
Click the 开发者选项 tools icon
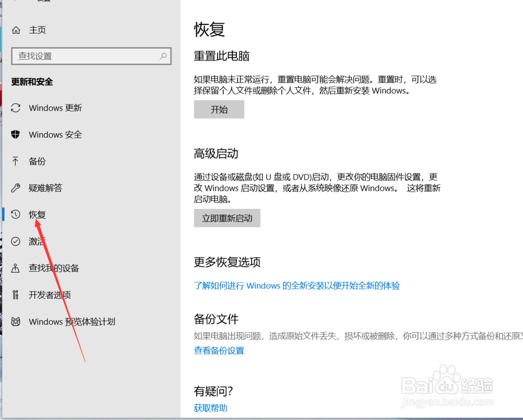(15, 295)
